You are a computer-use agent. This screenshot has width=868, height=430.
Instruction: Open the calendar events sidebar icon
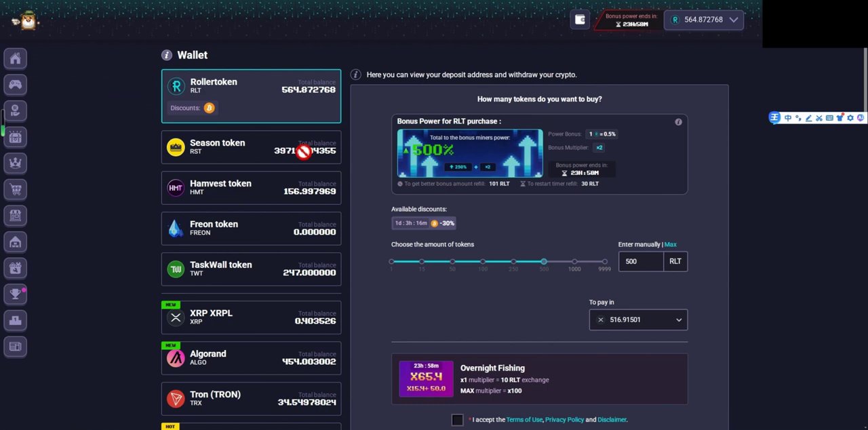[x=16, y=137]
